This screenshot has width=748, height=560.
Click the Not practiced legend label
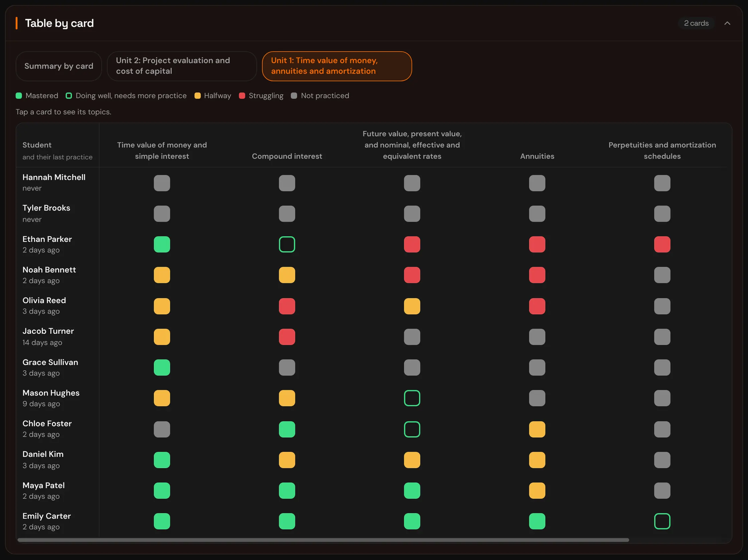325,96
